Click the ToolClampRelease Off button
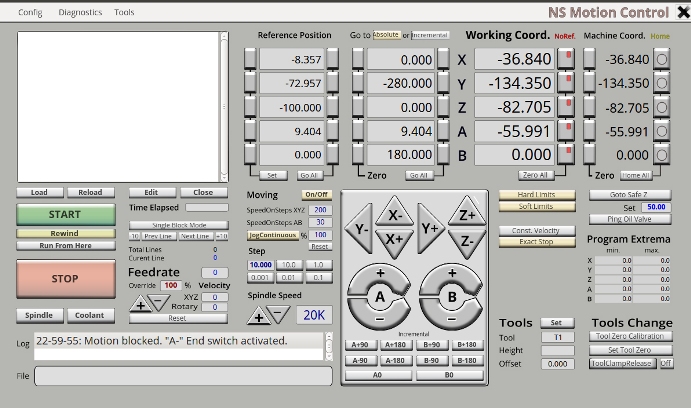Image resolution: width=691 pixels, height=408 pixels. (666, 363)
